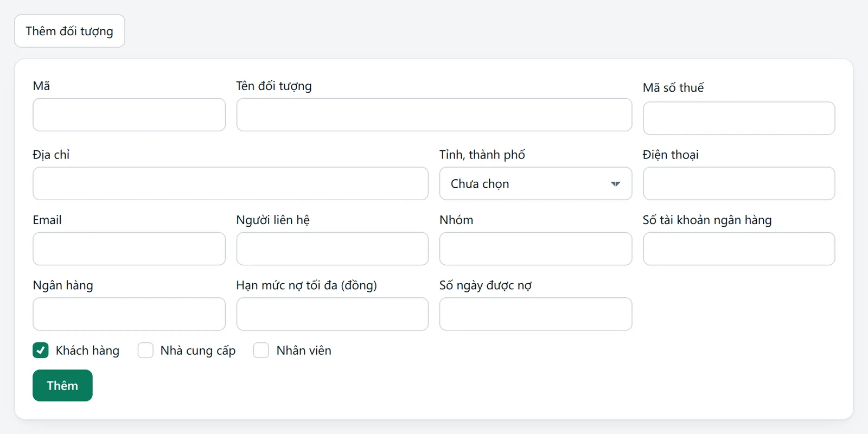Click the Nhóm input field
Viewport: 868px width, 434px height.
tap(535, 248)
